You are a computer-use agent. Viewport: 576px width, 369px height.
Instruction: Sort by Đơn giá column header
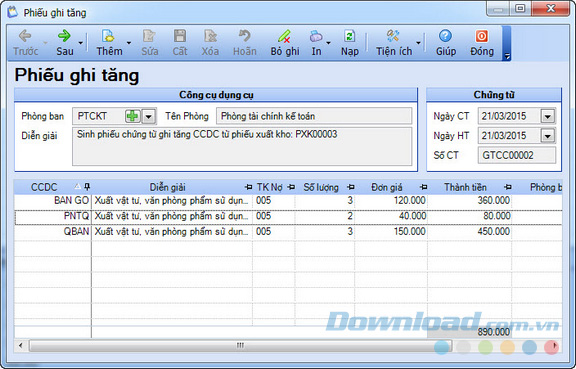(x=386, y=187)
